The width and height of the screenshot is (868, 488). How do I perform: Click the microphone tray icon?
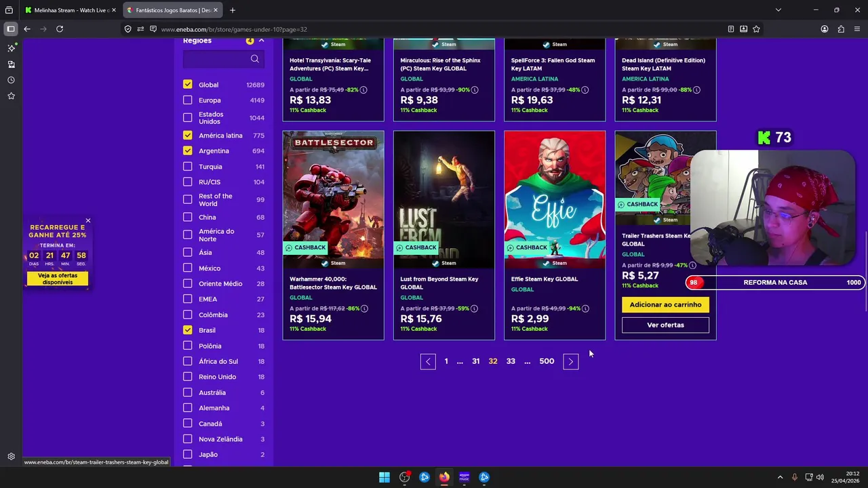coord(795,477)
